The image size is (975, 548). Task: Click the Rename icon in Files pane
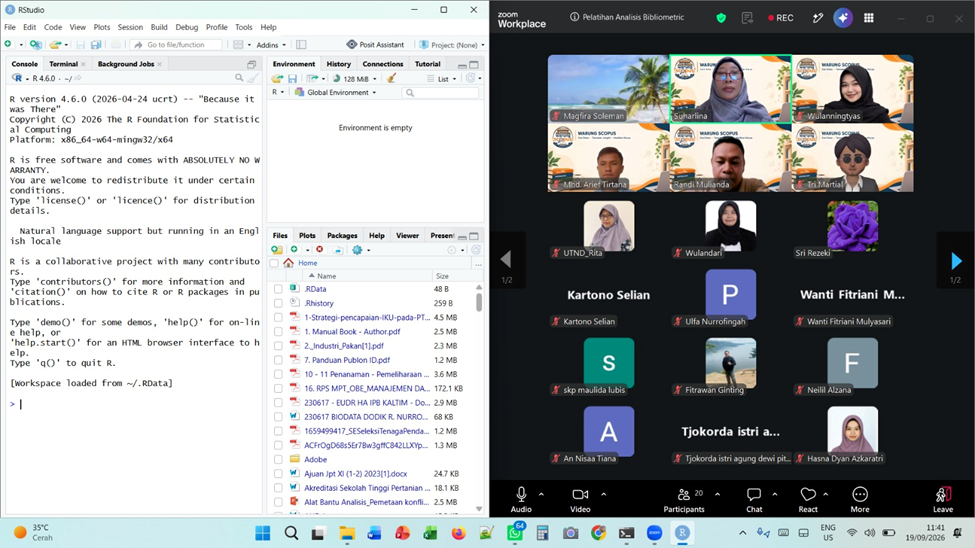(338, 250)
